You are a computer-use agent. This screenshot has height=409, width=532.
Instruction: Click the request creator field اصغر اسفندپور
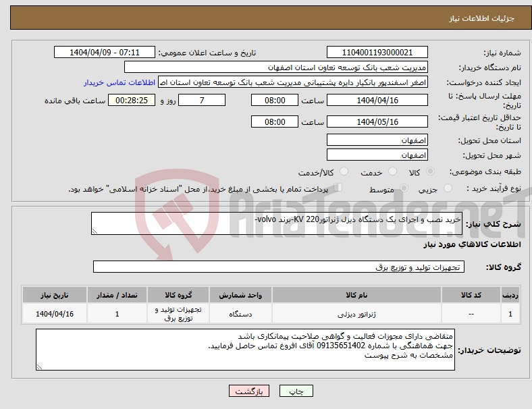tap(293, 82)
